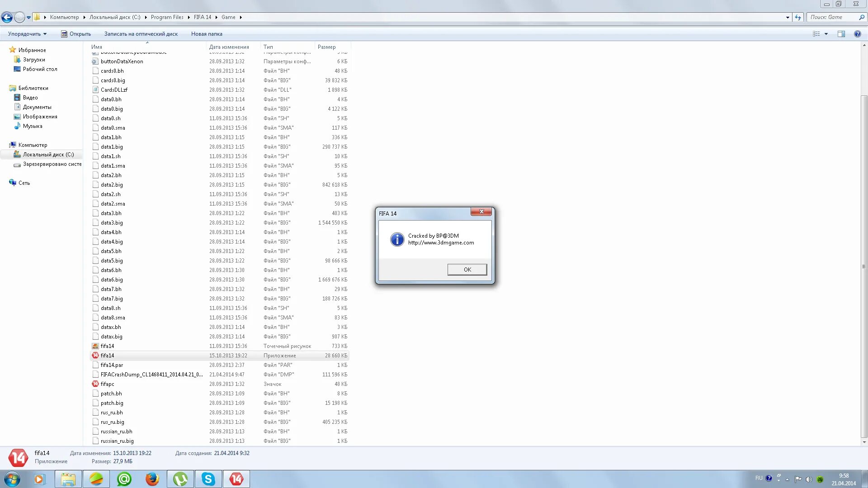The image size is (868, 488).
Task: Select the fifa14.par file
Action: click(x=112, y=365)
